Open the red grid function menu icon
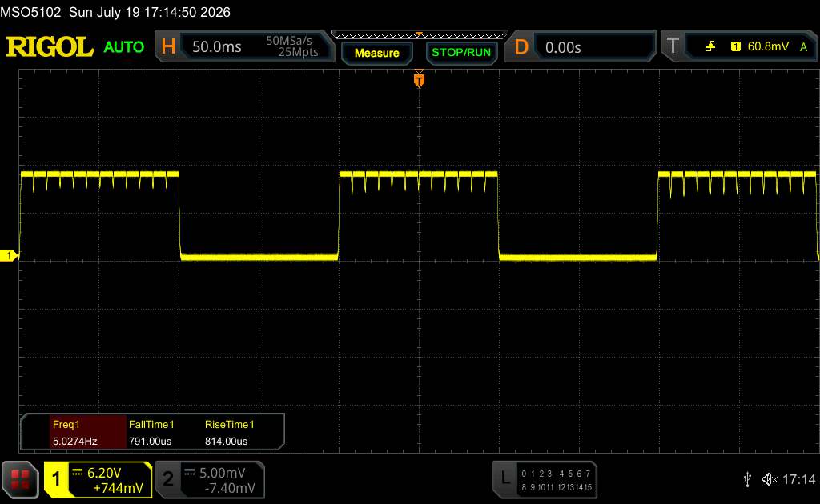This screenshot has height=504, width=820. click(20, 479)
